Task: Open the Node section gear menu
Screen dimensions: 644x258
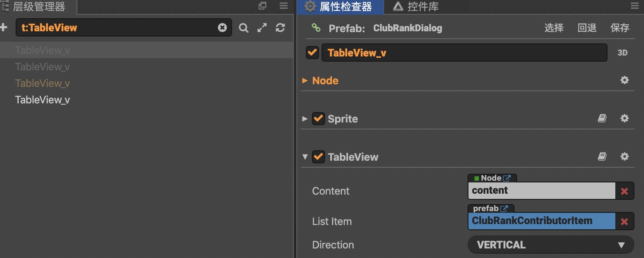Action: (x=624, y=80)
